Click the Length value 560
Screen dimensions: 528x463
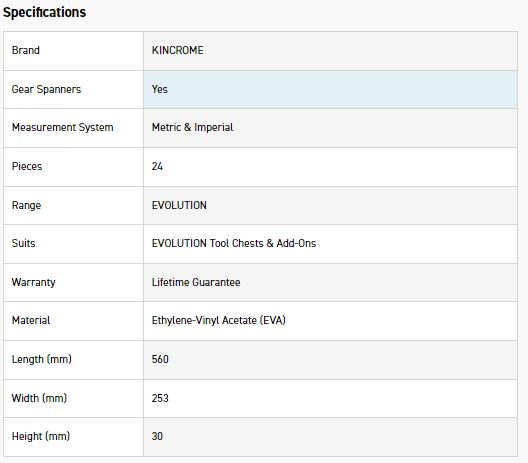click(x=160, y=359)
